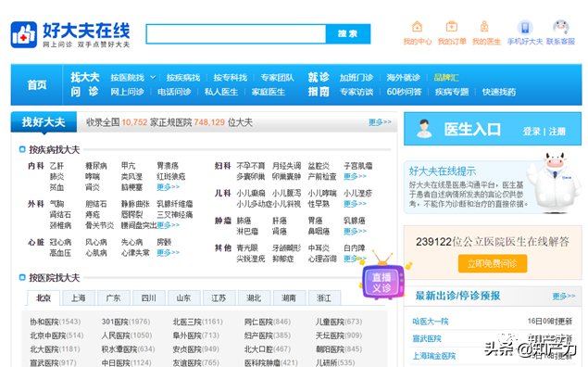Open 天坛医院(909) hospital link
This screenshot has height=367, width=588.
[x=339, y=335]
